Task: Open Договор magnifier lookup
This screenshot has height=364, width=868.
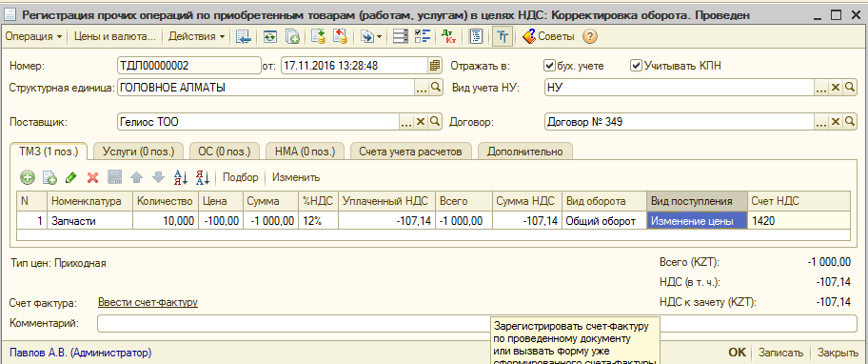Action: [850, 121]
